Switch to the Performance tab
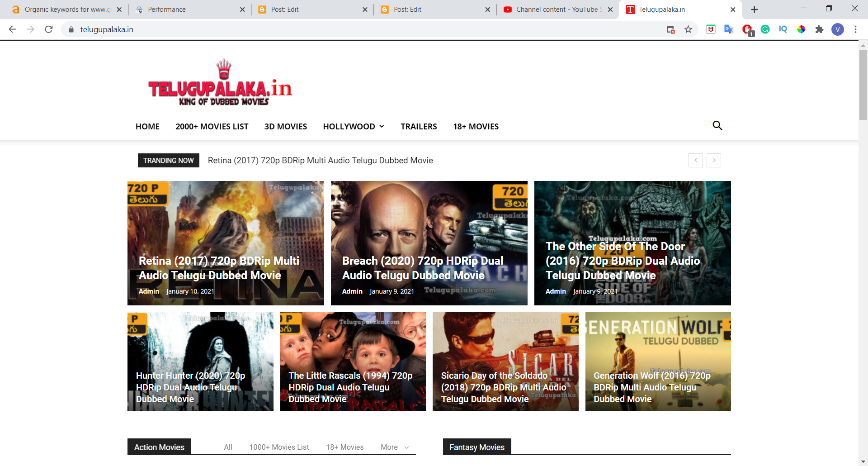Image resolution: width=868 pixels, height=466 pixels. (x=190, y=10)
